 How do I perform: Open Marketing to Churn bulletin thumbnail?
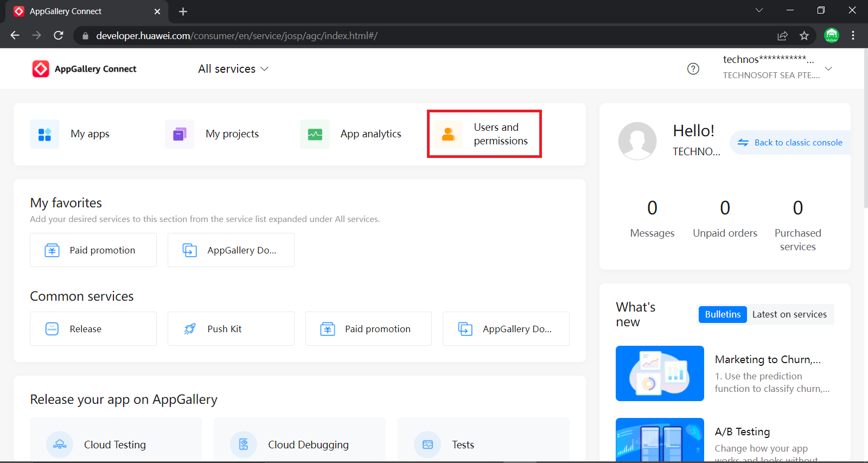pos(660,373)
